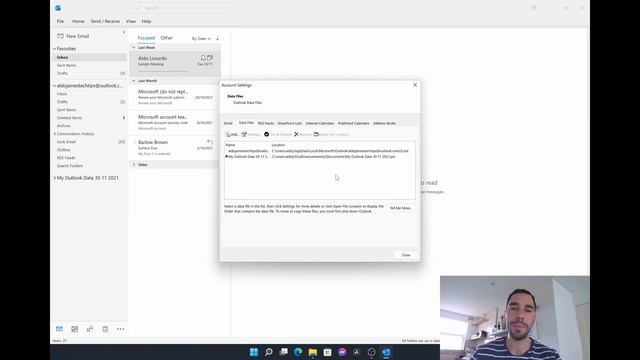
Task: Open Messenger from the taskbar
Action: coord(342,352)
